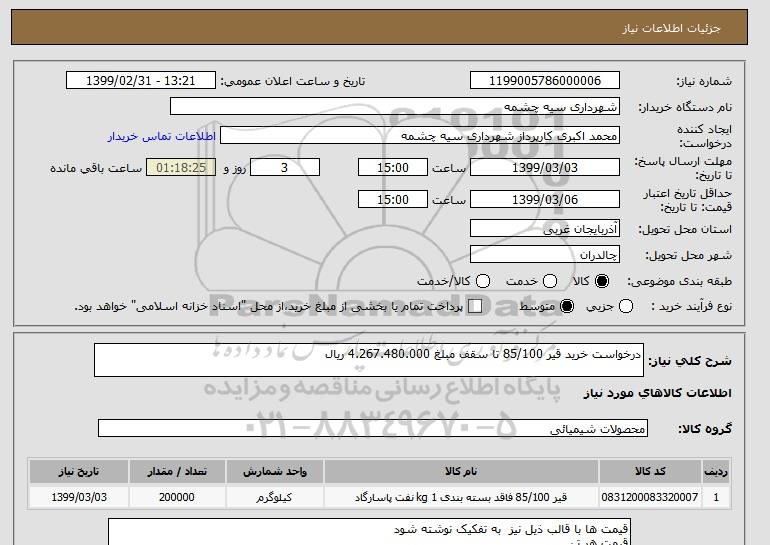
Task: Select the کالا/خدمت radio button
Action: pyautogui.click(x=483, y=281)
